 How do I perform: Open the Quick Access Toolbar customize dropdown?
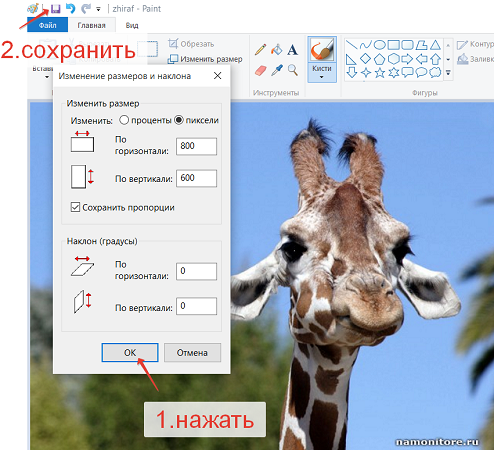[98, 9]
